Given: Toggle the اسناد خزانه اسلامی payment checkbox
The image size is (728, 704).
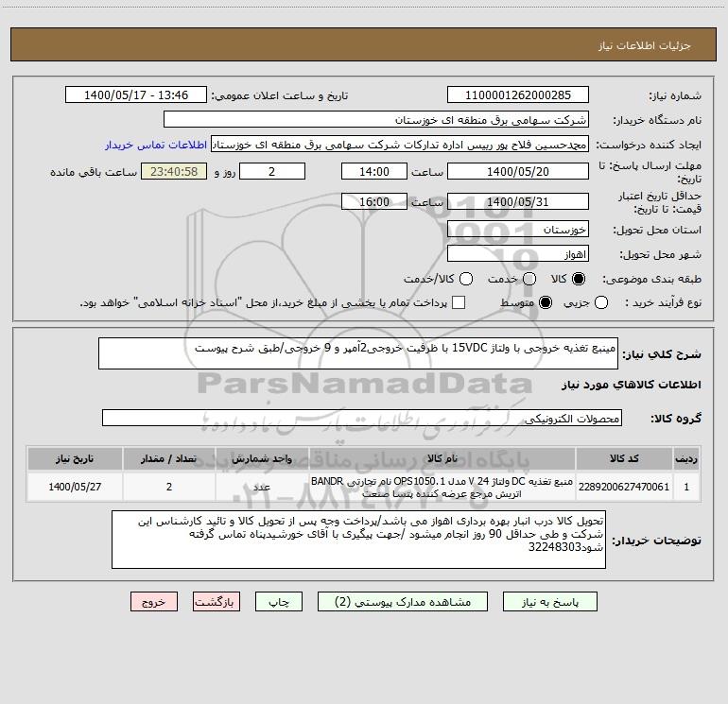Looking at the screenshot, I should coord(459,302).
